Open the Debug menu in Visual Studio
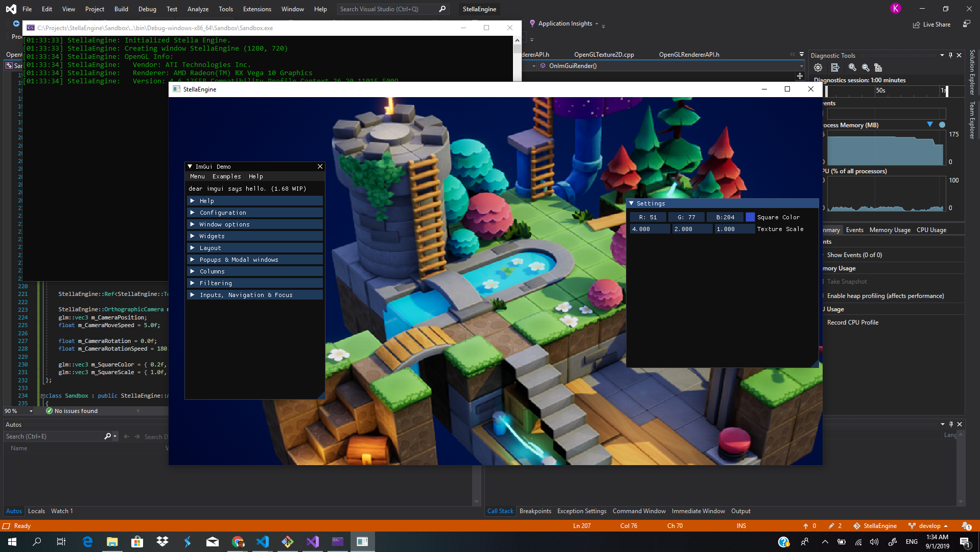Viewport: 980px width, 552px height. pyautogui.click(x=147, y=9)
